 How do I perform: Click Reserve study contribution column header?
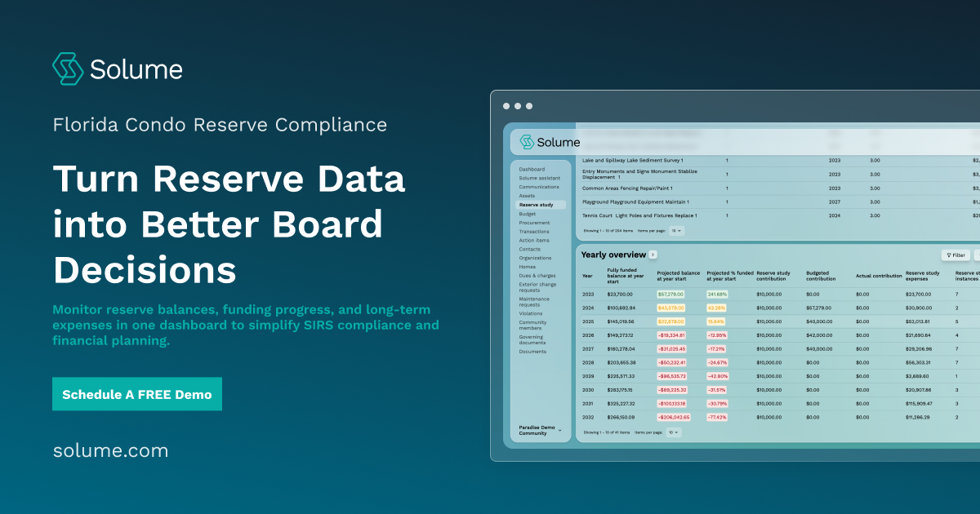[774, 276]
